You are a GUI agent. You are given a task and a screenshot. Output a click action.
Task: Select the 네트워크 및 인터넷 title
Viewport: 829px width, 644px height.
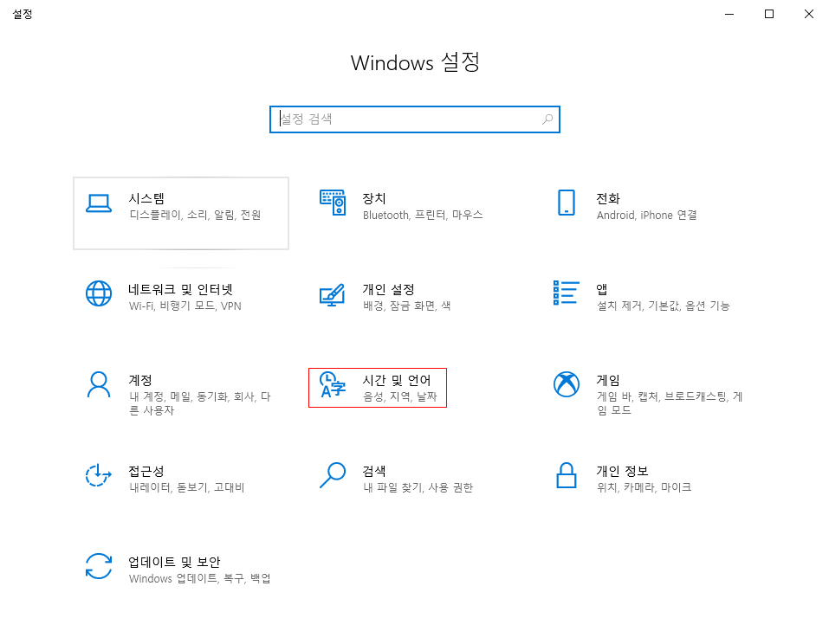(x=180, y=289)
